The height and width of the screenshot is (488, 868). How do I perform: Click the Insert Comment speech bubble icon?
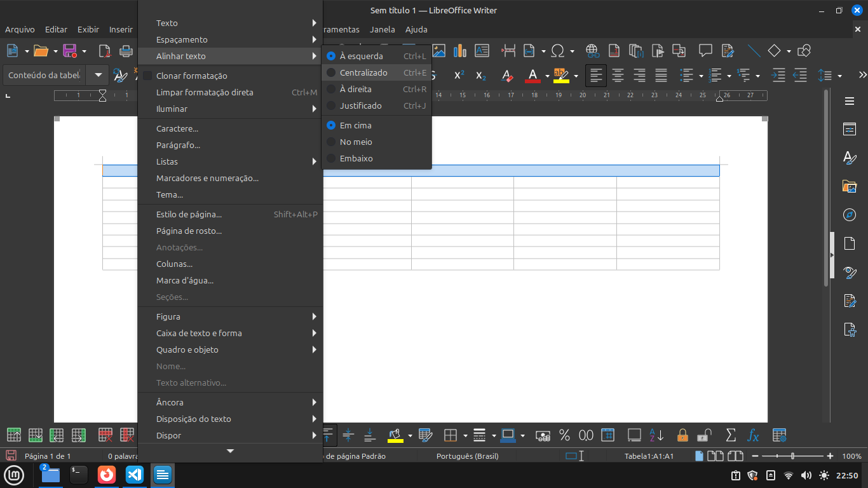705,51
